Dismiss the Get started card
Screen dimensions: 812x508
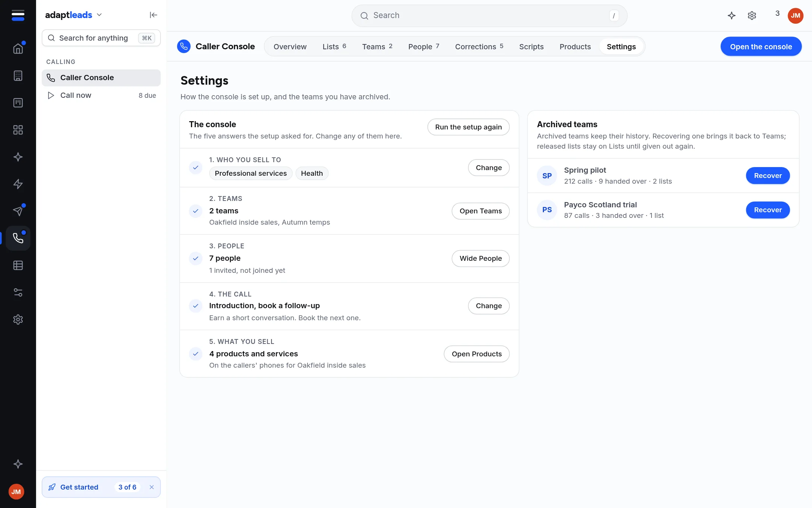coord(151,487)
